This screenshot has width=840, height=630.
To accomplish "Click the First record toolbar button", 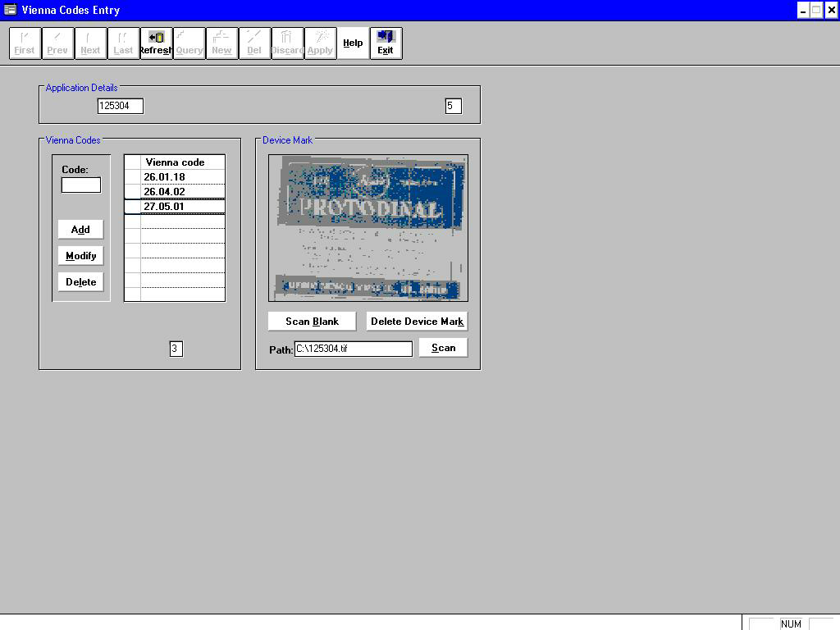I will 25,43.
